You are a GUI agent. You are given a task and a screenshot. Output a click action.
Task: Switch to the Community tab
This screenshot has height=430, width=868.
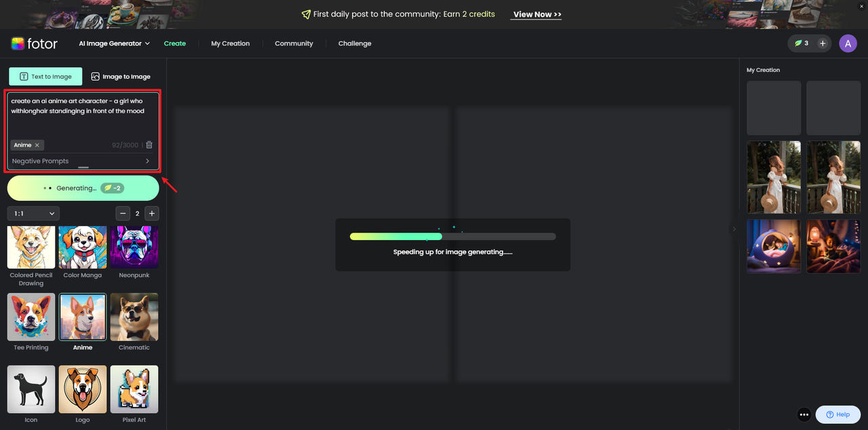point(294,43)
